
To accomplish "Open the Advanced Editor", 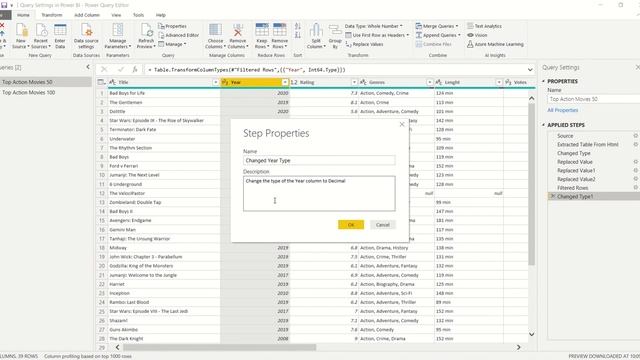I will click(178, 35).
